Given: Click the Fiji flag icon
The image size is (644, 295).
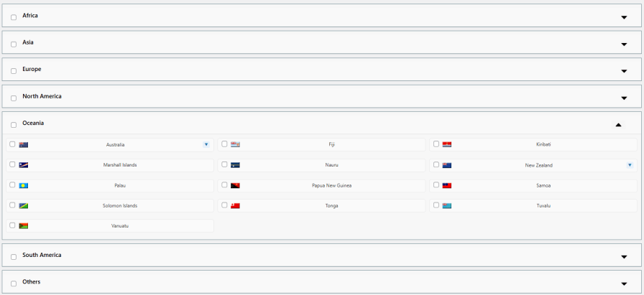Looking at the screenshot, I should pyautogui.click(x=235, y=144).
